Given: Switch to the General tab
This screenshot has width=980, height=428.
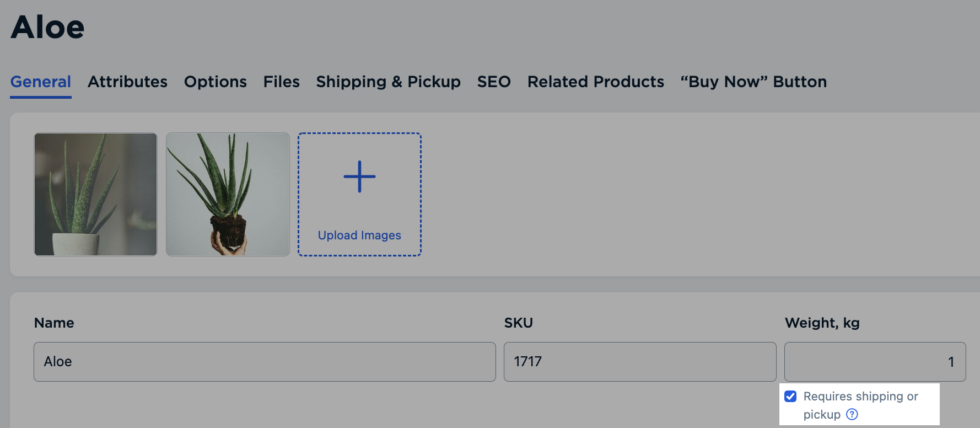Looking at the screenshot, I should tap(41, 82).
